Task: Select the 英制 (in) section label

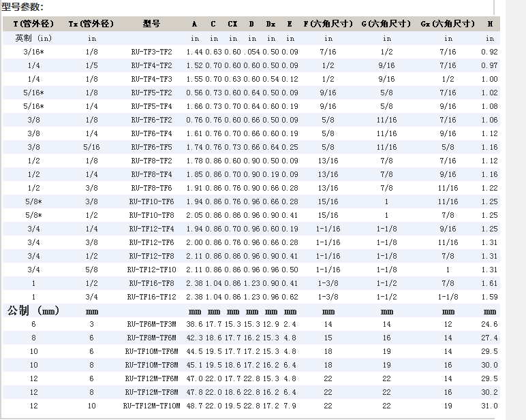Action: click(33, 38)
